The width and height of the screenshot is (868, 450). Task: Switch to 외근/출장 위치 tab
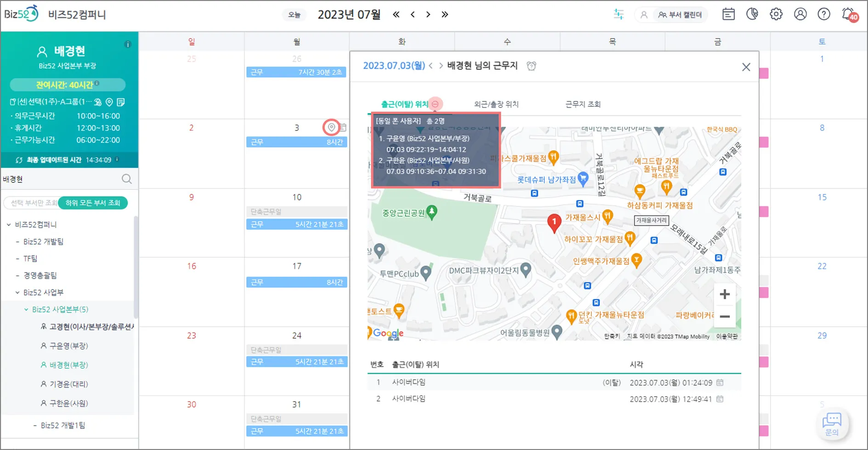coord(496,104)
